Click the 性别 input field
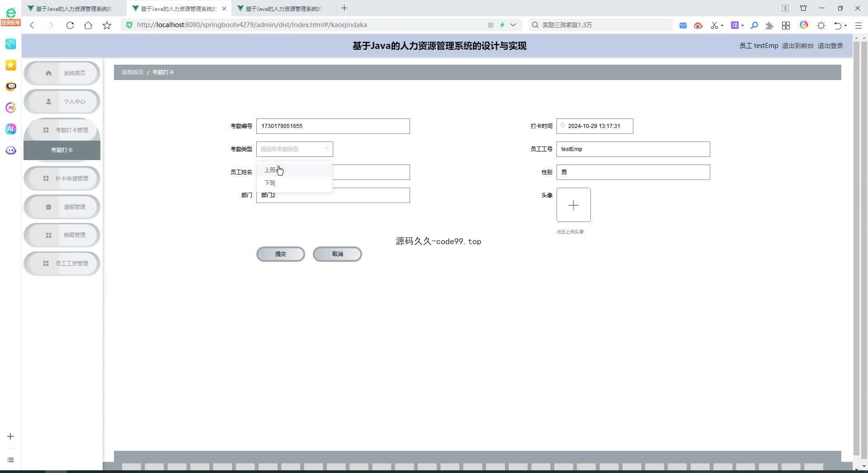The image size is (868, 473). click(x=633, y=172)
